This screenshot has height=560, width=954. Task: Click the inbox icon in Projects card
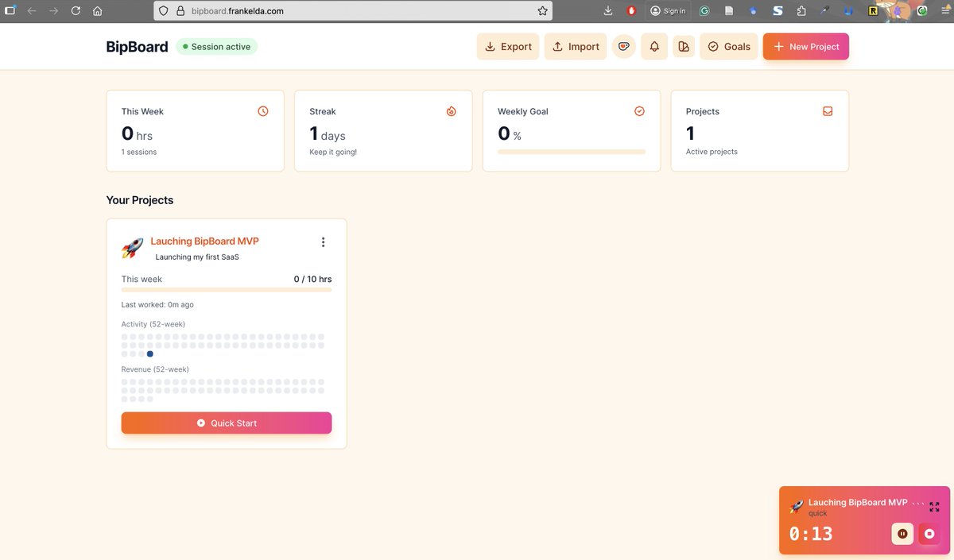tap(828, 111)
